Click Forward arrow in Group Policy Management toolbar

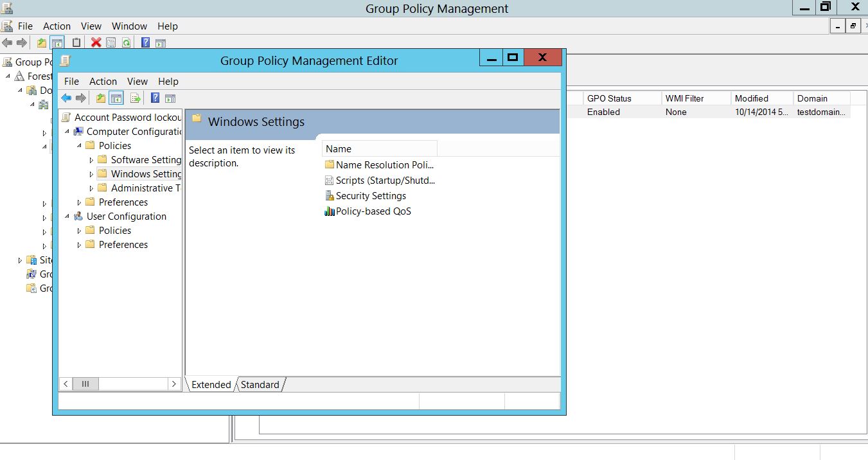coord(22,43)
